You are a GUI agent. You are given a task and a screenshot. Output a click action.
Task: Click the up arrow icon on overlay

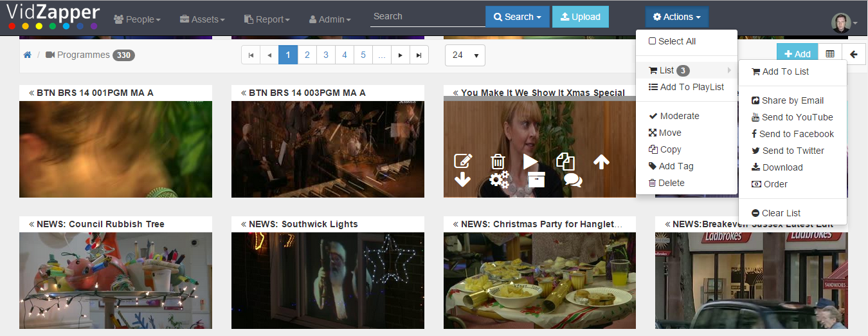(x=601, y=162)
